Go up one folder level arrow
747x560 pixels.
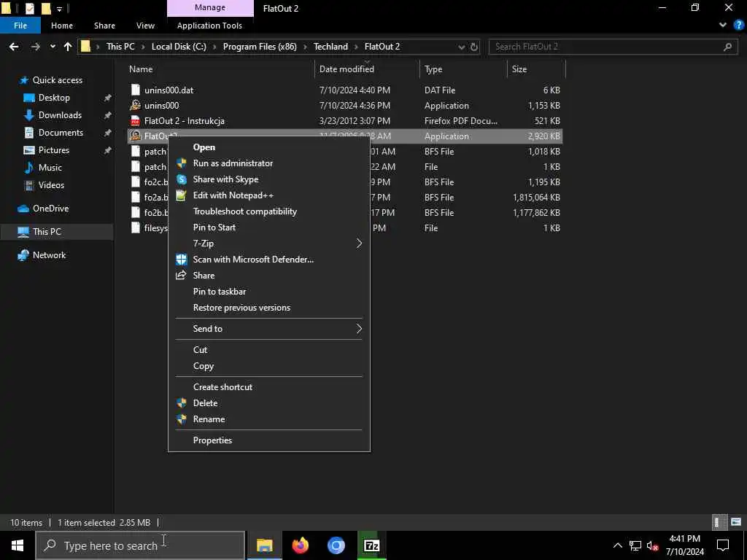[x=68, y=47]
